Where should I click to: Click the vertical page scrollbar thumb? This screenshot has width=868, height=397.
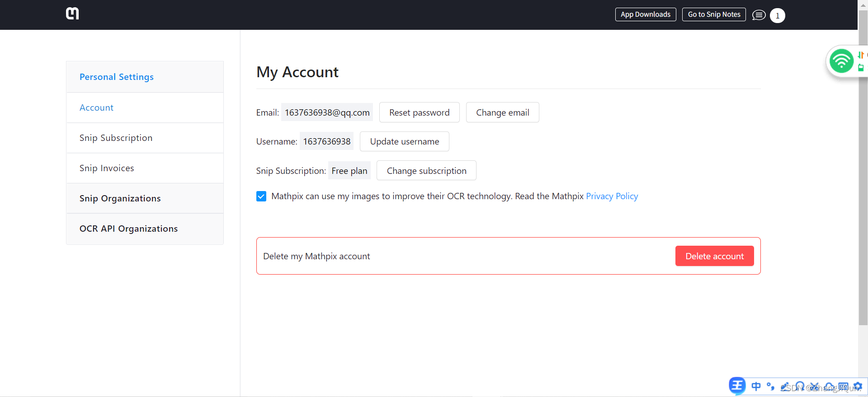tap(863, 167)
